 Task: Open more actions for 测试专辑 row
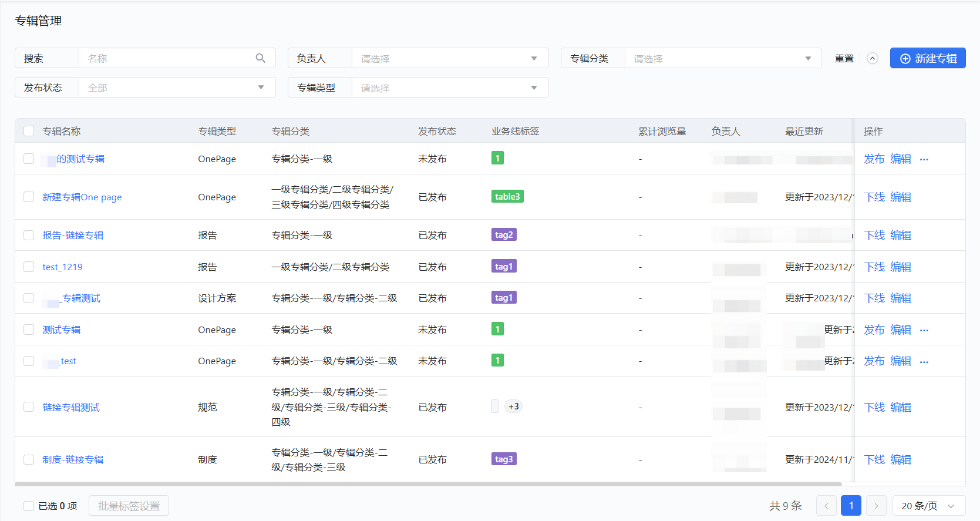(x=924, y=331)
